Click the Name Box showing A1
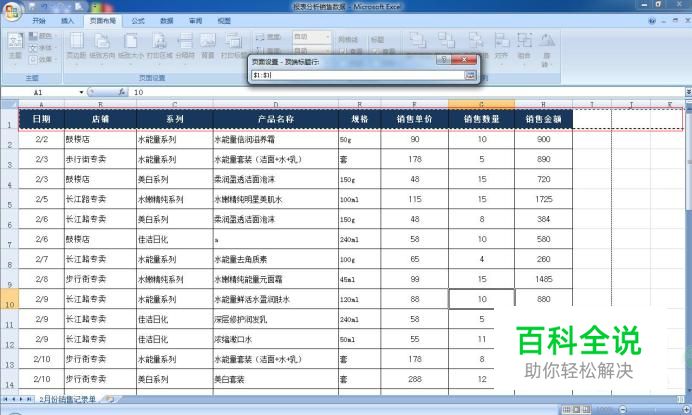 40,92
